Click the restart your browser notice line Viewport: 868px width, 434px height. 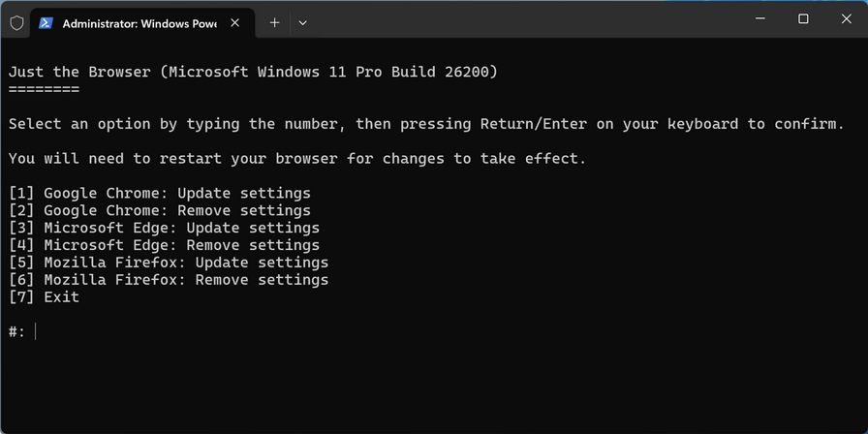tap(296, 159)
